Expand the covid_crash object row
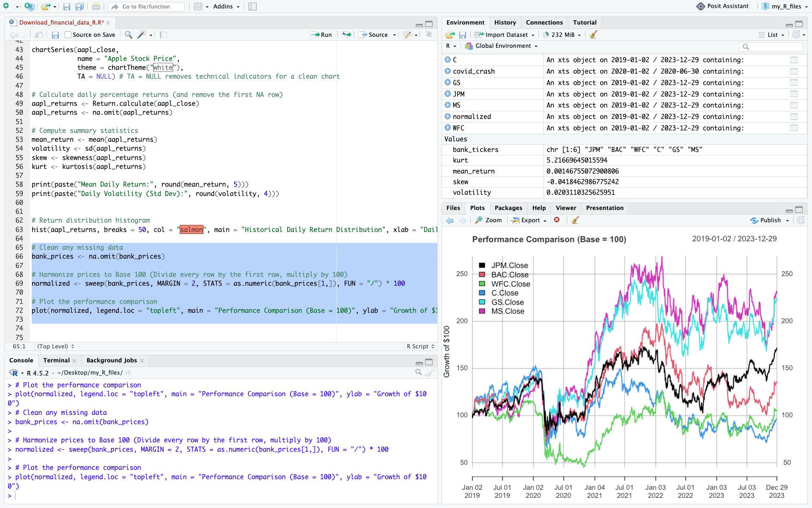 click(448, 71)
